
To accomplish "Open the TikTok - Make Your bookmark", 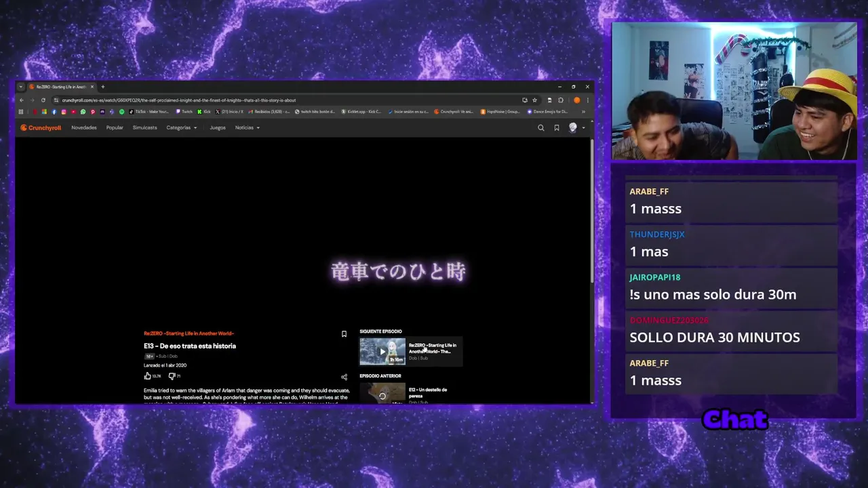I will click(x=149, y=112).
